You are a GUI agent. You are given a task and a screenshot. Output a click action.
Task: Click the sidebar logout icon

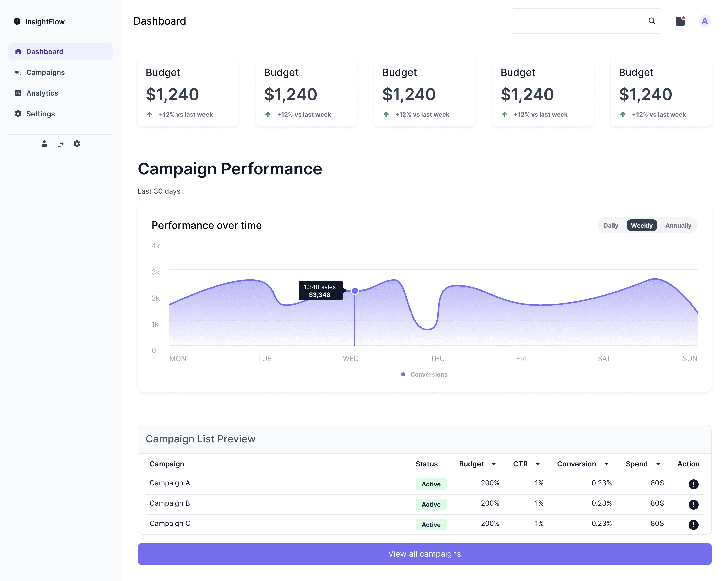[60, 144]
